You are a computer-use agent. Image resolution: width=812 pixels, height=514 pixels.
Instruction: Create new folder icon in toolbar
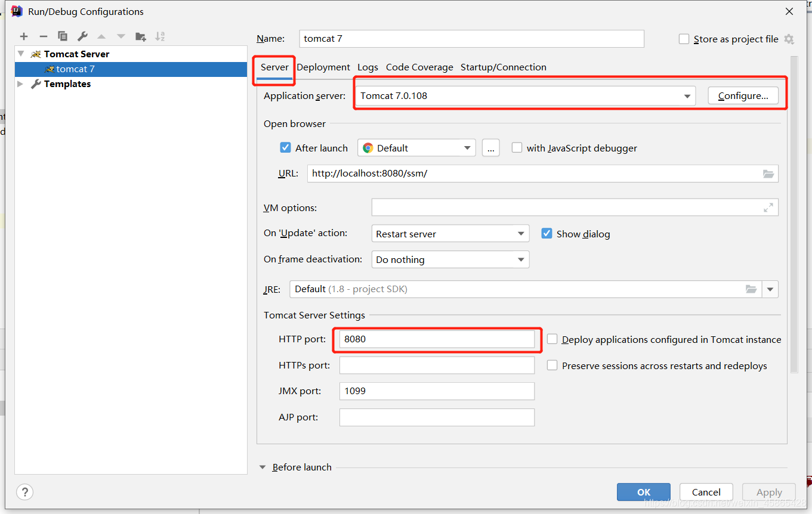coord(141,36)
